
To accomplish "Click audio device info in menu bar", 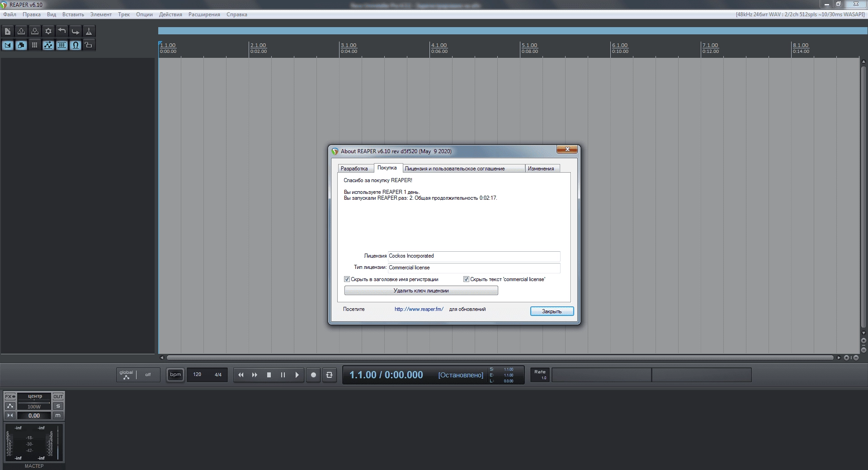I will tap(800, 14).
